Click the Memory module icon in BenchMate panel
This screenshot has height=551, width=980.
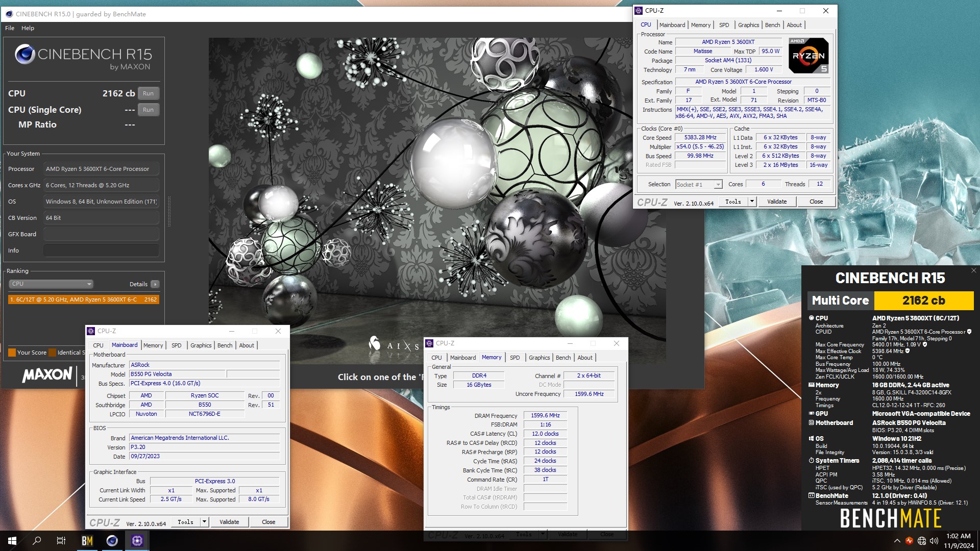pos(811,385)
